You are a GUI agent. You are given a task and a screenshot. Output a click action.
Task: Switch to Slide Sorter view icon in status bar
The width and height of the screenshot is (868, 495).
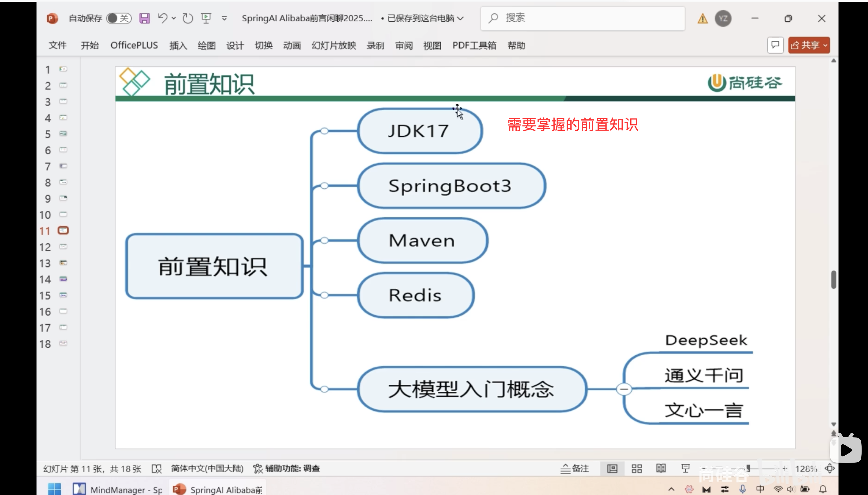pos(637,468)
